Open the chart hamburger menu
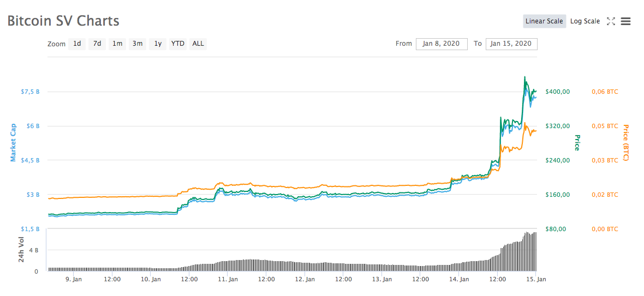The image size is (644, 296). pyautogui.click(x=625, y=21)
